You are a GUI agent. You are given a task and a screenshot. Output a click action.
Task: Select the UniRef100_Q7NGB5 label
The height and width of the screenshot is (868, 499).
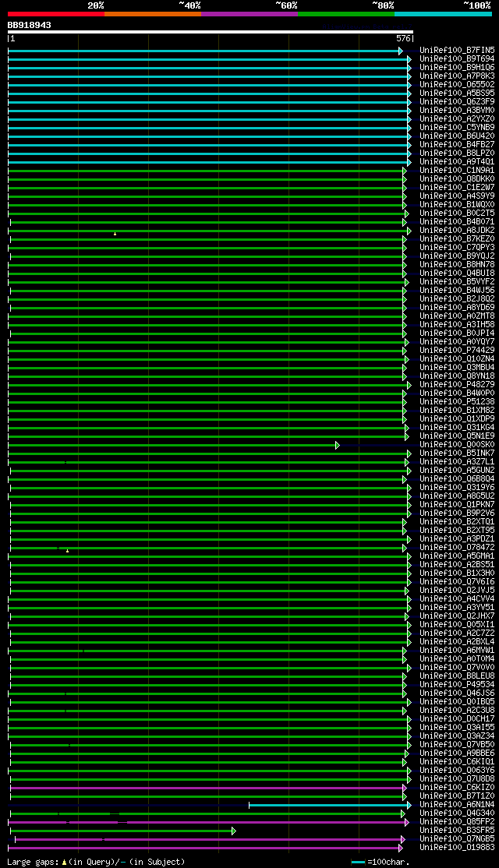[457, 838]
